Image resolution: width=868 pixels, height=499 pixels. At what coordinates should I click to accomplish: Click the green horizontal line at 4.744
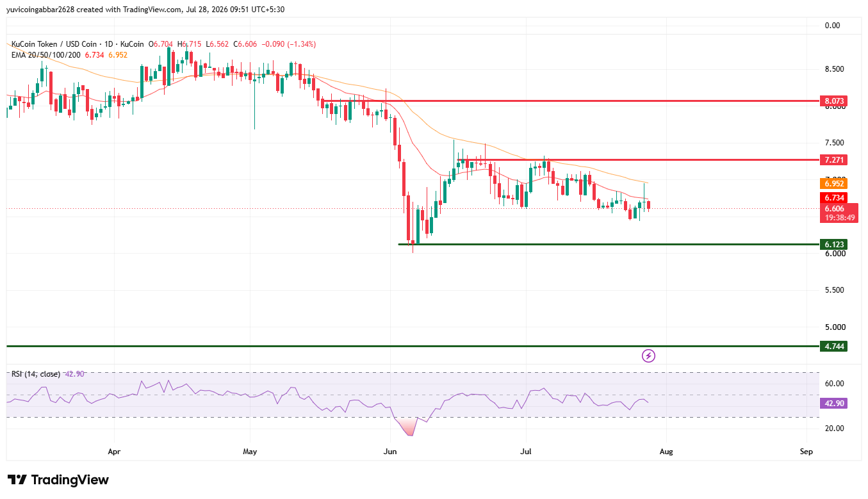(413, 346)
